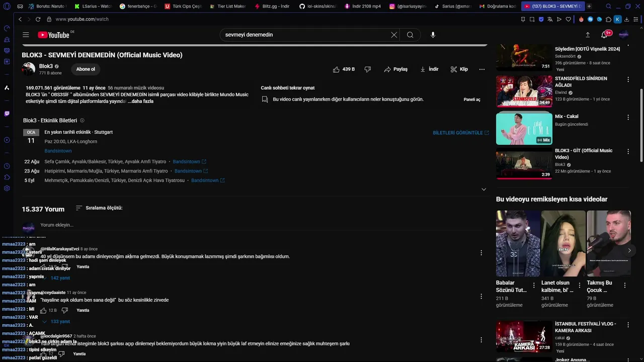
Task: Open the Blok3 channel avatar
Action: coord(28,69)
